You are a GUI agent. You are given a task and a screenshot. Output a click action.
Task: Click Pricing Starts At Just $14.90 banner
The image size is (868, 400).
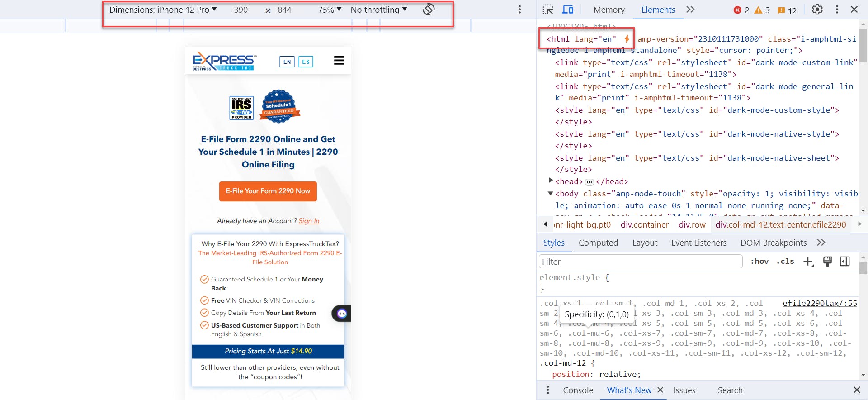[268, 352]
